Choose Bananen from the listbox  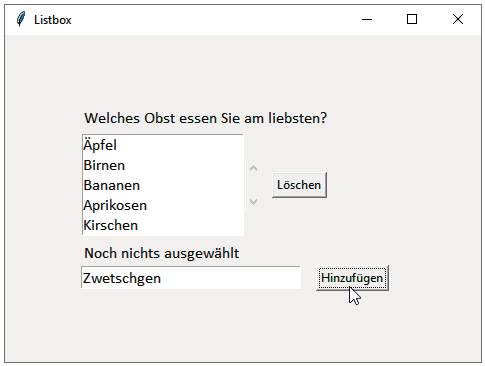point(163,185)
